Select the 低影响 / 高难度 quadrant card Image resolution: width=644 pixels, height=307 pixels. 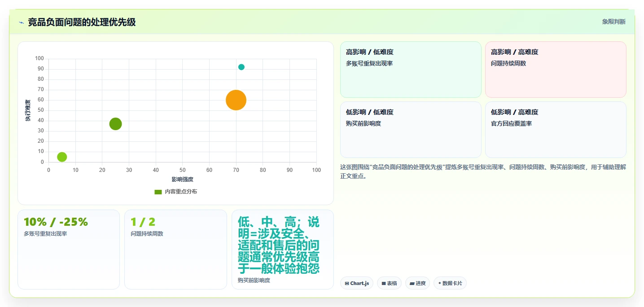tap(556, 130)
